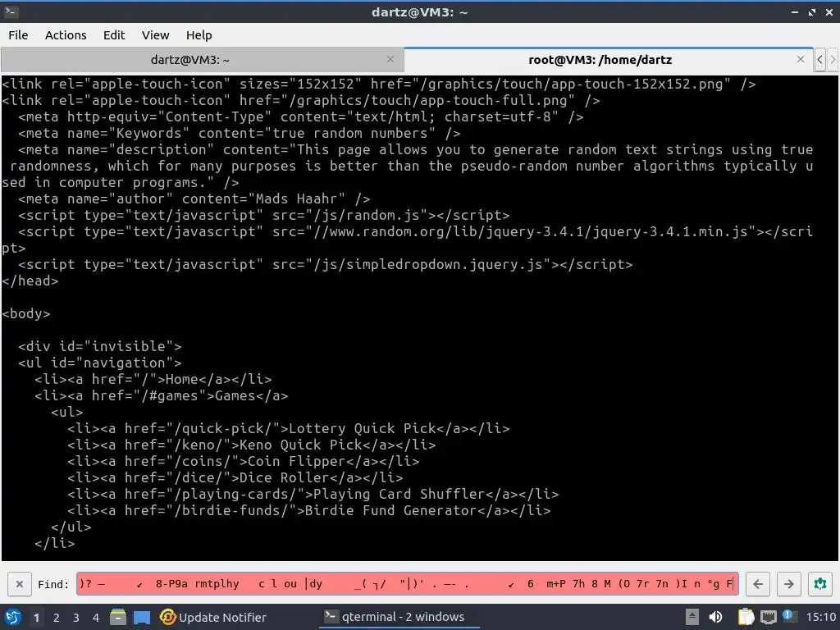
Task: Click the app-touch-152x152.png link line
Action: coord(378,84)
